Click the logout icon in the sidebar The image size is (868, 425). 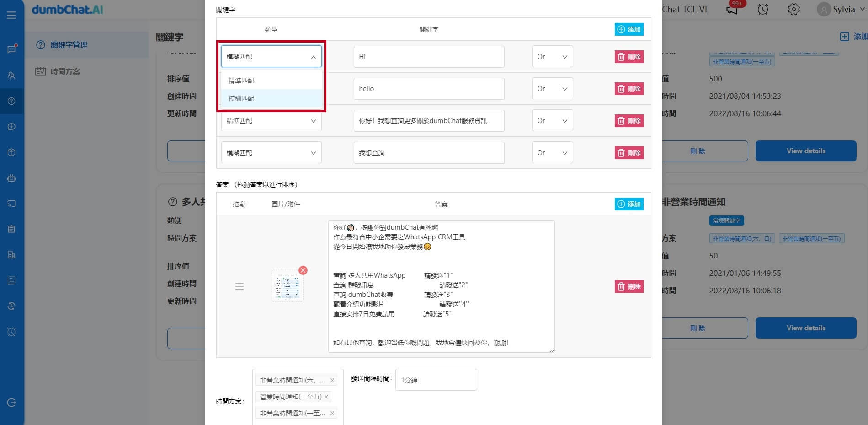tap(11, 403)
